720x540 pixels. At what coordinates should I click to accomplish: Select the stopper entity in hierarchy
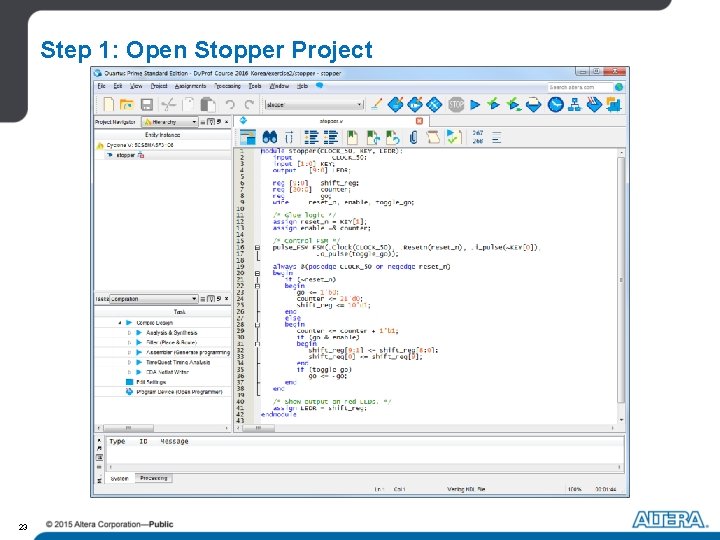(x=125, y=155)
